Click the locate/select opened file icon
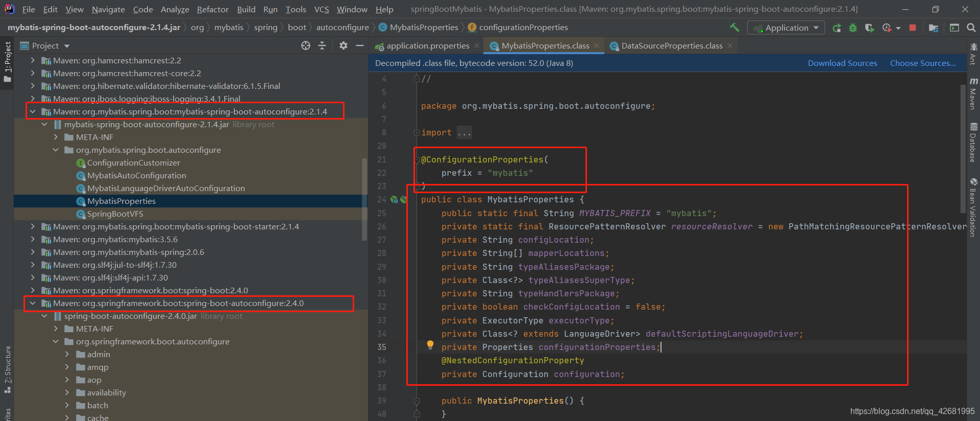 pyautogui.click(x=306, y=45)
